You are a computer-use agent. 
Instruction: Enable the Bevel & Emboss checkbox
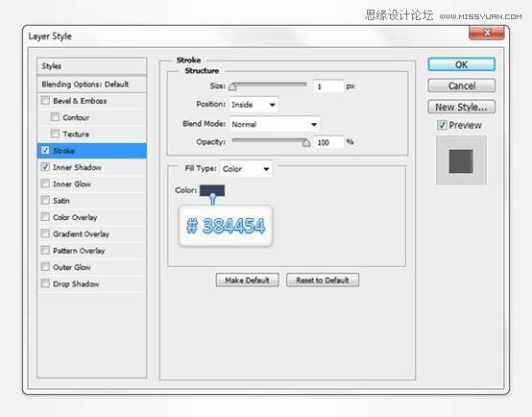[45, 101]
